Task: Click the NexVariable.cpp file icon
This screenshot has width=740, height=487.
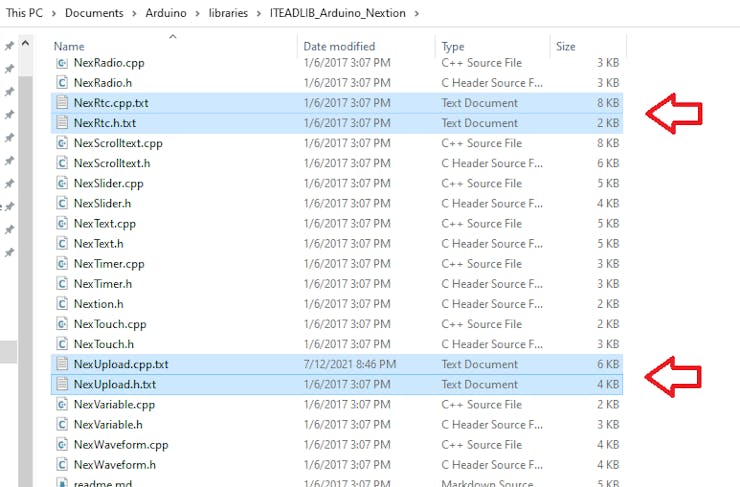Action: 62,404
